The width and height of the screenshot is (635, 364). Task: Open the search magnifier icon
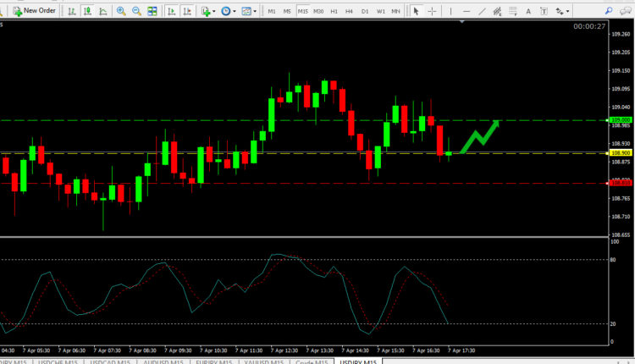pyautogui.click(x=609, y=11)
